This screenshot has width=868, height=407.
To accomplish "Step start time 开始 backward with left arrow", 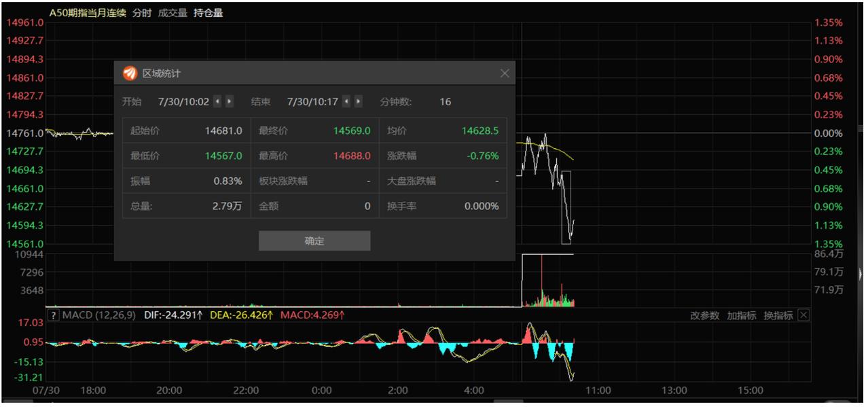I will pos(217,101).
